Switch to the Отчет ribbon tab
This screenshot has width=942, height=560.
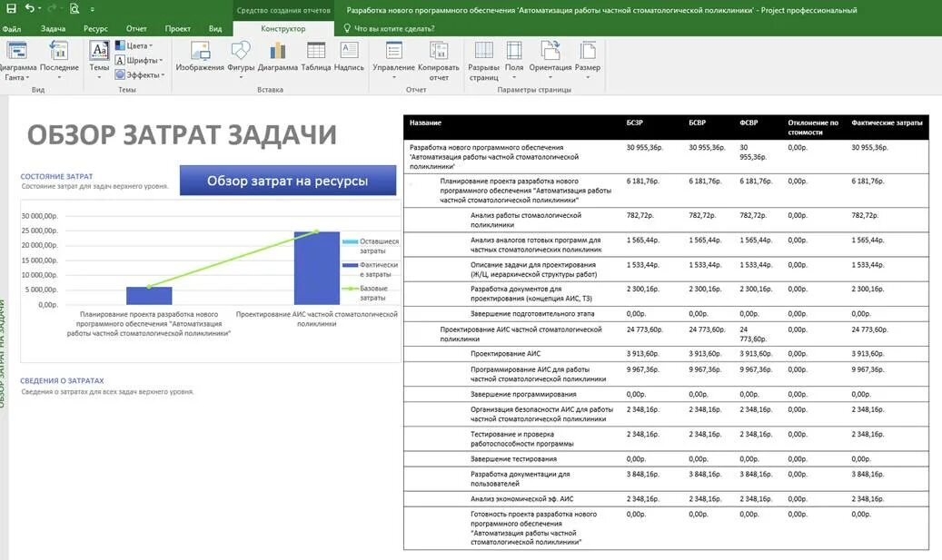136,28
